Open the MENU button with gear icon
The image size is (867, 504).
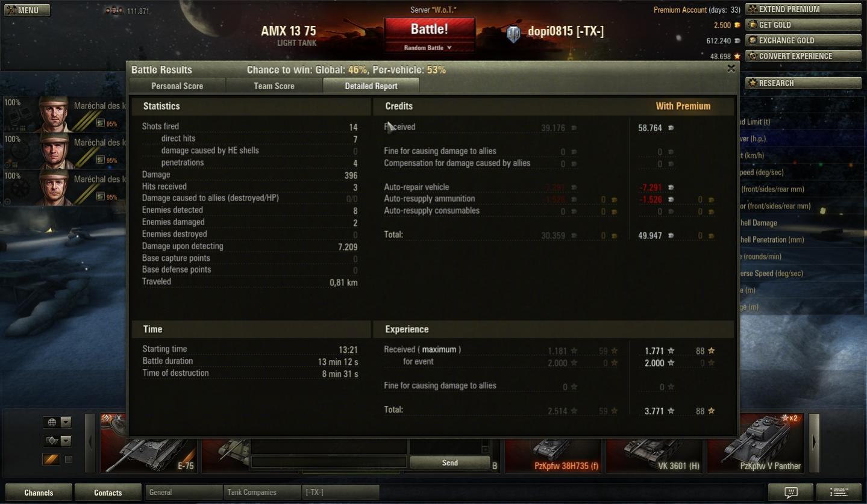tap(27, 10)
